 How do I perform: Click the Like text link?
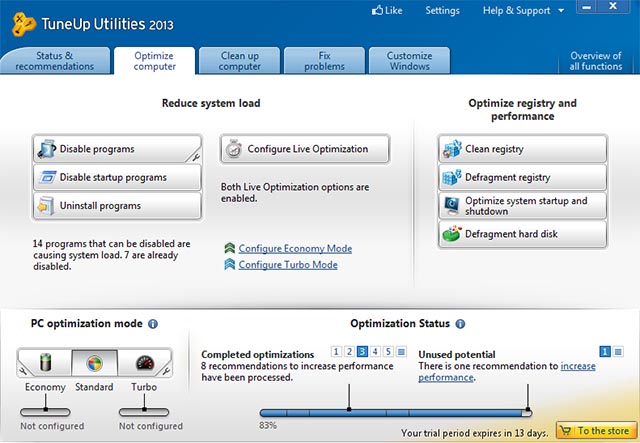pos(393,10)
